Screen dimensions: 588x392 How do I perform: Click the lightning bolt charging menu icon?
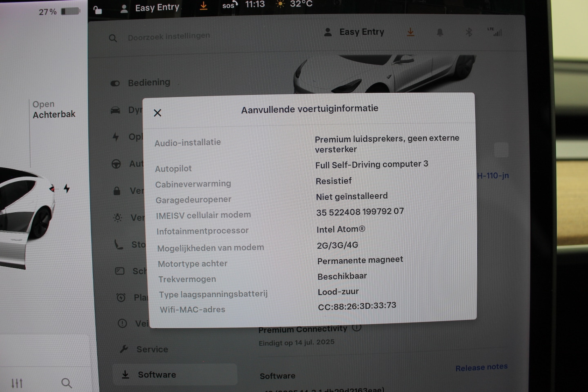coord(116,137)
